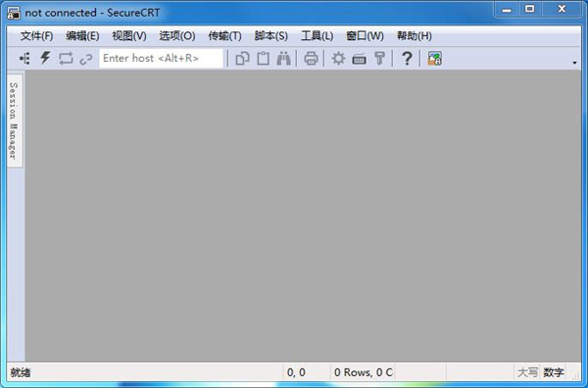Open the 工具(L) menu
Image resolution: width=588 pixels, height=388 pixels.
coord(317,36)
